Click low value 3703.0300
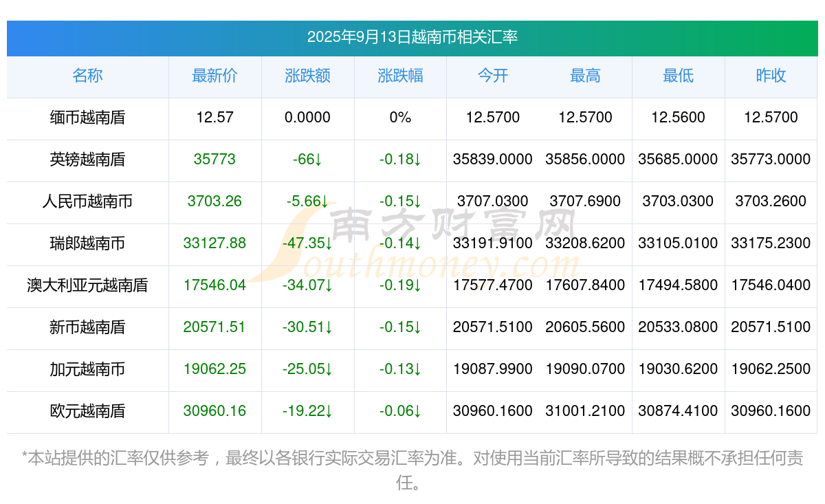Screen dimensions: 825x504 click(x=678, y=201)
